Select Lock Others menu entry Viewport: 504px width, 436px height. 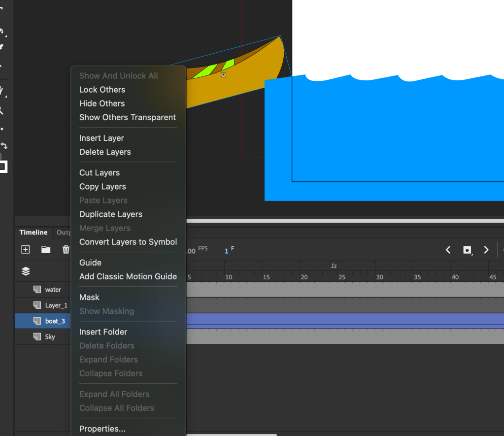click(102, 90)
